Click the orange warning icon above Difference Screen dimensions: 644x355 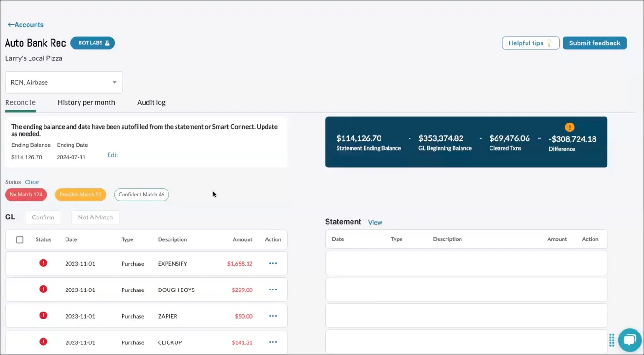pyautogui.click(x=570, y=127)
